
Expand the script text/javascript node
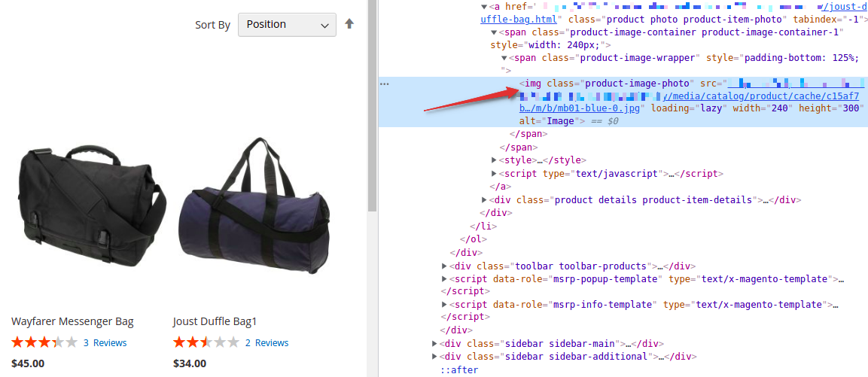click(494, 173)
